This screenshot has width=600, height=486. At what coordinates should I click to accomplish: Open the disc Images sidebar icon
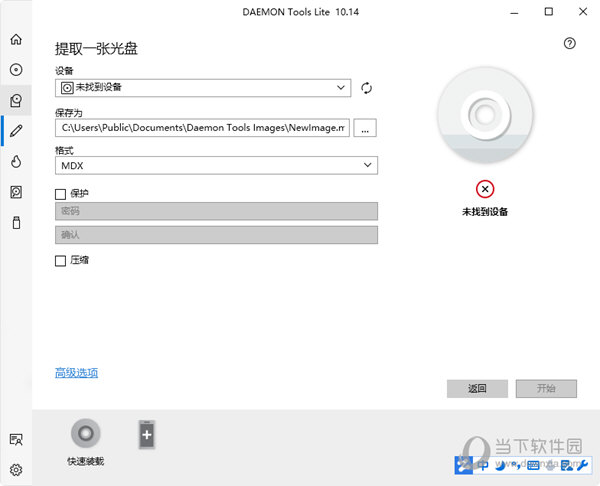16,70
